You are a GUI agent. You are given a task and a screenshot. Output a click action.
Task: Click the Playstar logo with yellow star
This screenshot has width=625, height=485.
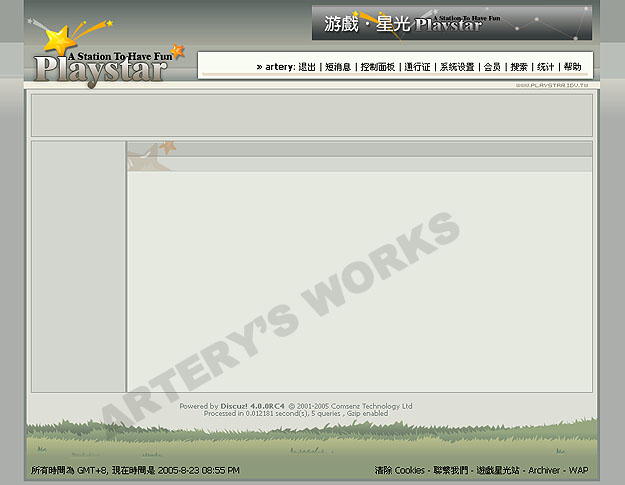(100, 55)
